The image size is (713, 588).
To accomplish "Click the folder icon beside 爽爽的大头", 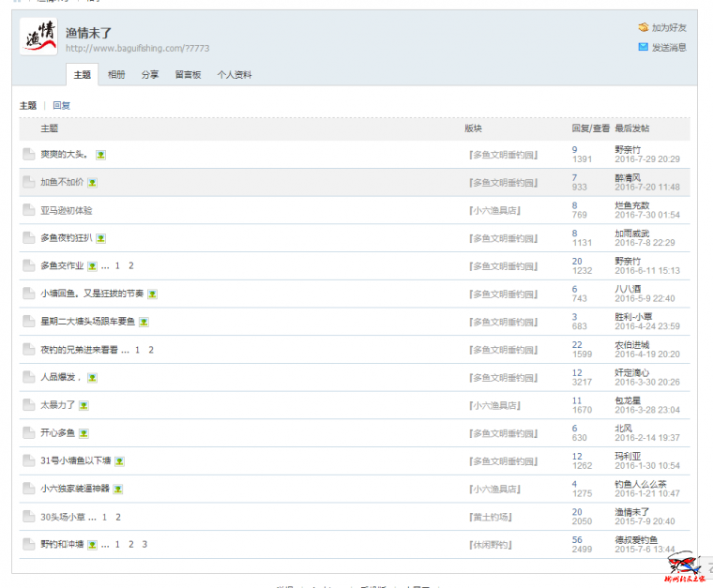I will (x=29, y=155).
